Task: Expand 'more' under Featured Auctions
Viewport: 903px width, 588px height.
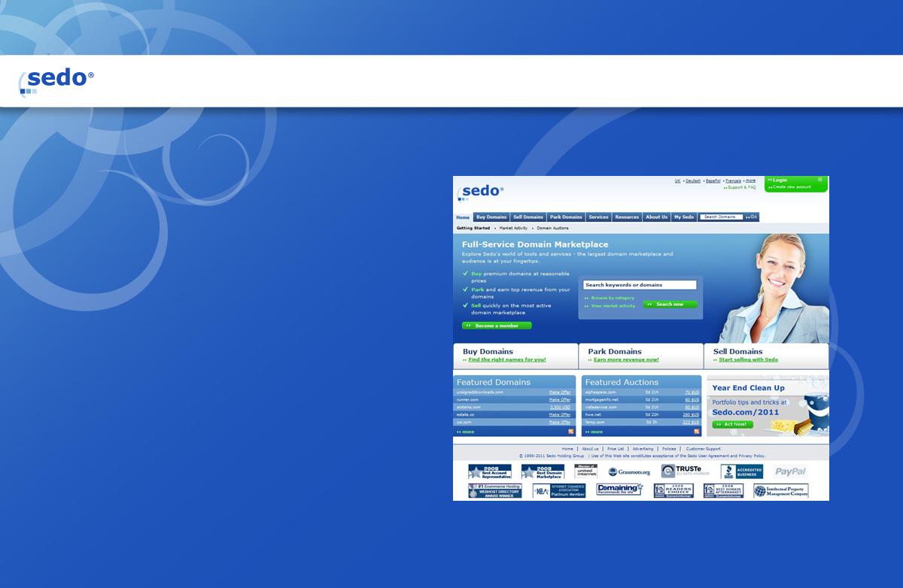Action: tap(597, 432)
